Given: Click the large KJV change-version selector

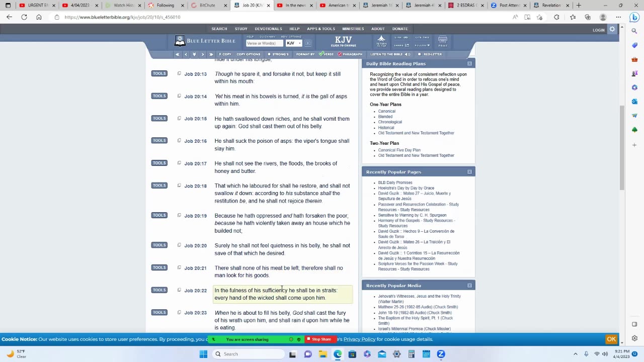Looking at the screenshot, I should point(343,41).
